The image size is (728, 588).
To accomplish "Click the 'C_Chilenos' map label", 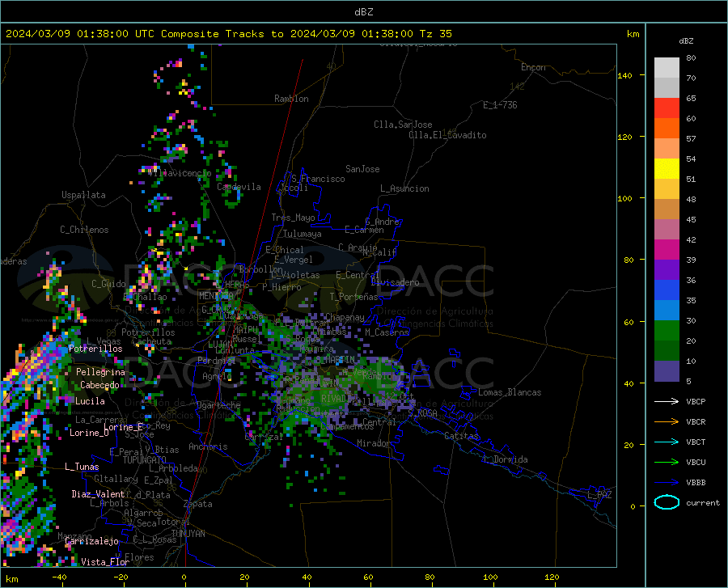I will click(x=84, y=230).
